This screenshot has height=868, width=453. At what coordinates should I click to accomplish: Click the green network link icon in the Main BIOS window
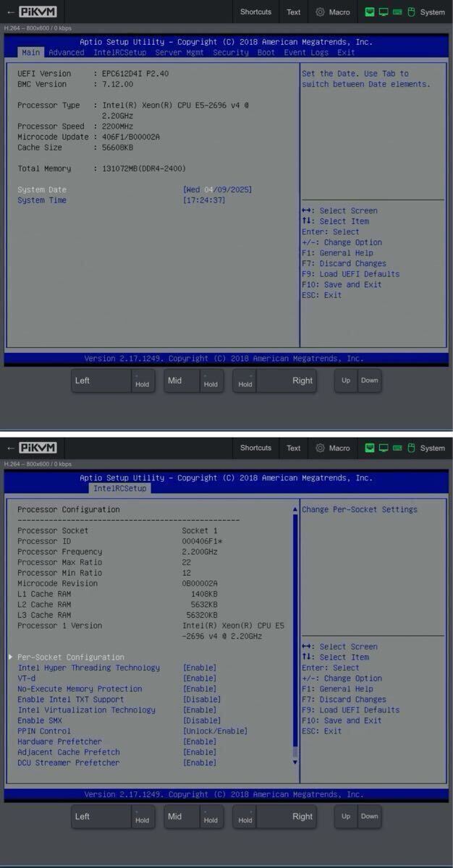370,12
